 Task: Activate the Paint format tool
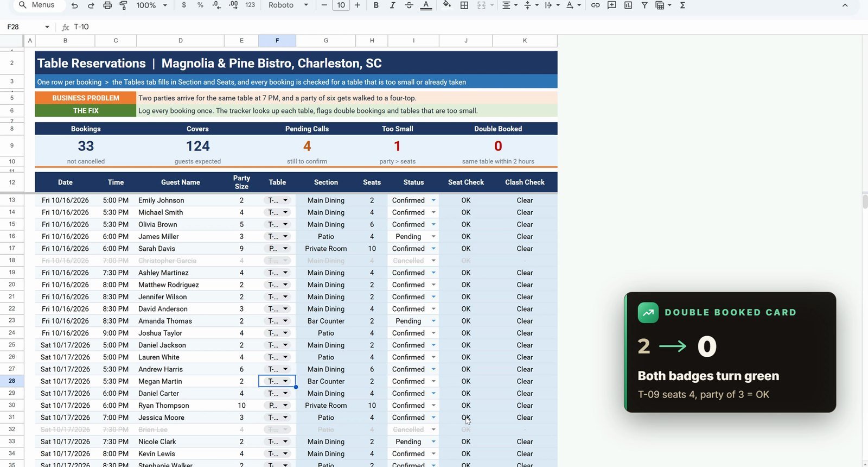tap(124, 5)
